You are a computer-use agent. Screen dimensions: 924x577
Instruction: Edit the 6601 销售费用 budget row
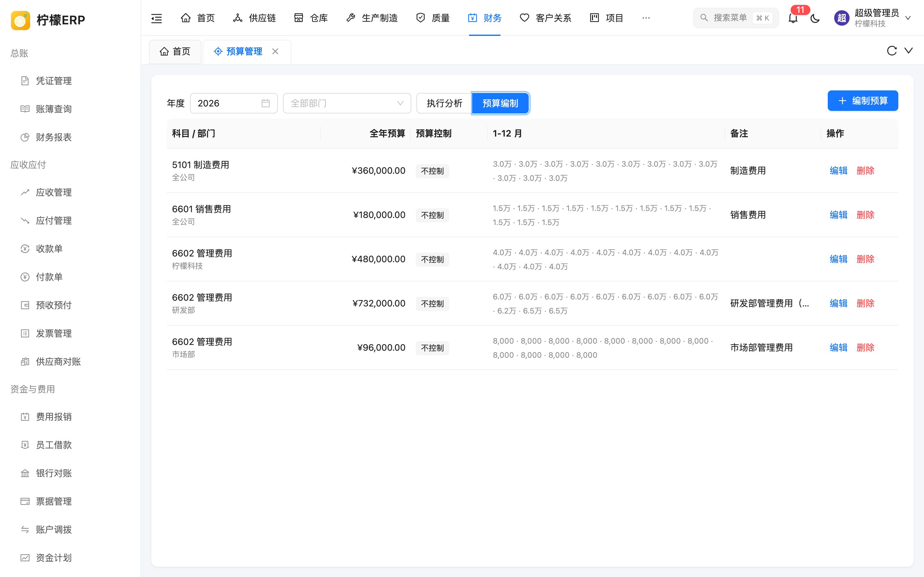click(x=838, y=215)
